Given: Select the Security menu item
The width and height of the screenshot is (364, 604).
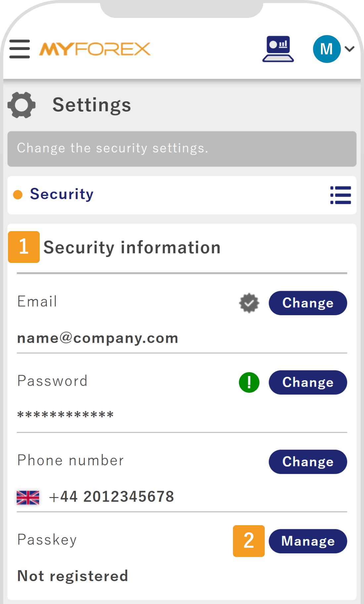Looking at the screenshot, I should [61, 194].
